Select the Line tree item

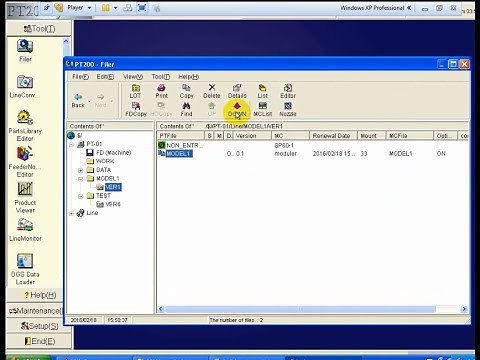92,213
